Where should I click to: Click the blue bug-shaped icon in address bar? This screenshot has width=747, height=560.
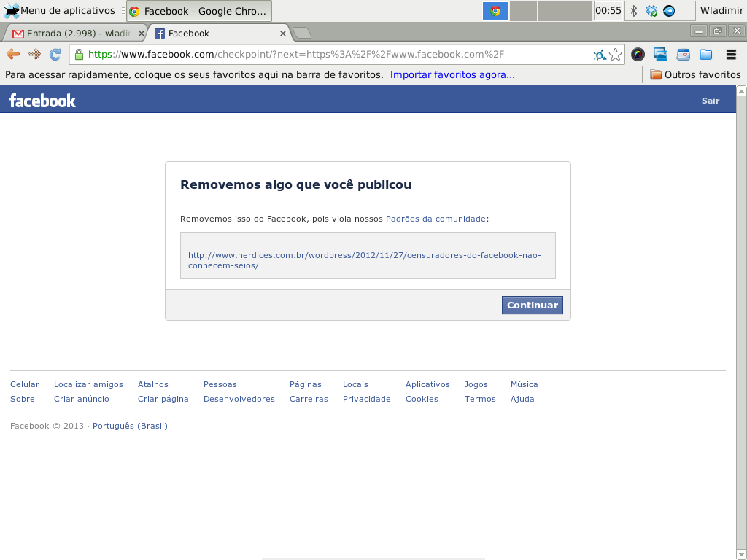coord(600,55)
